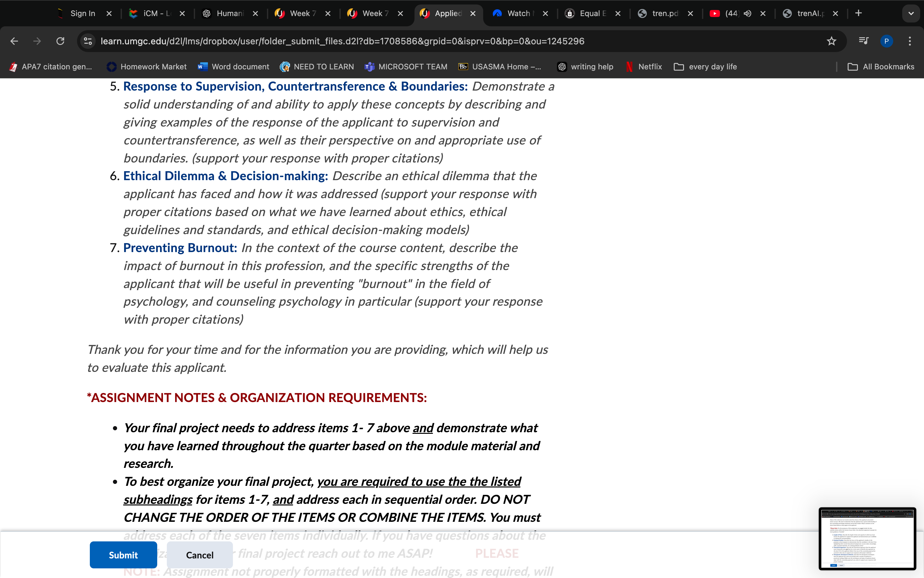Reload the current page
924x578 pixels.
(60, 41)
